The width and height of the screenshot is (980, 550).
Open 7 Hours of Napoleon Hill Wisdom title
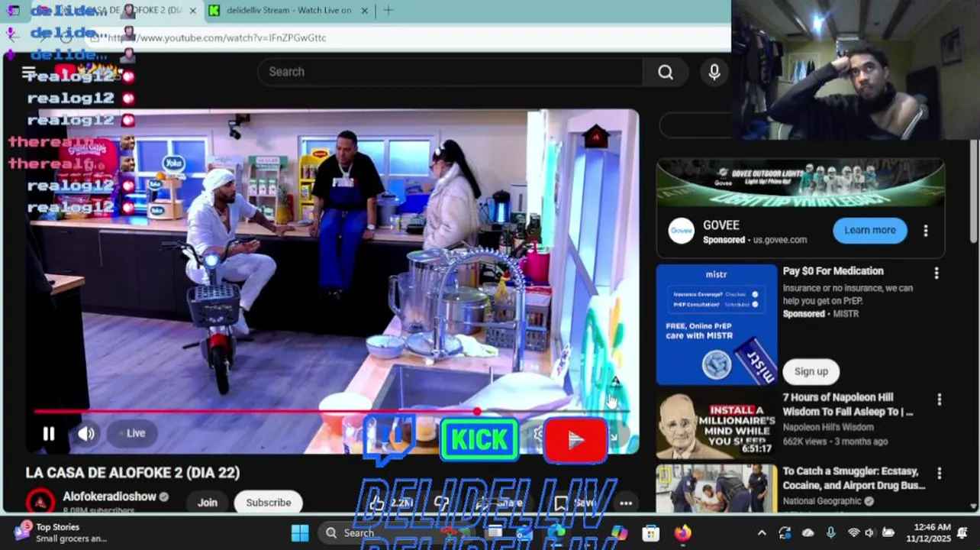[x=847, y=404]
